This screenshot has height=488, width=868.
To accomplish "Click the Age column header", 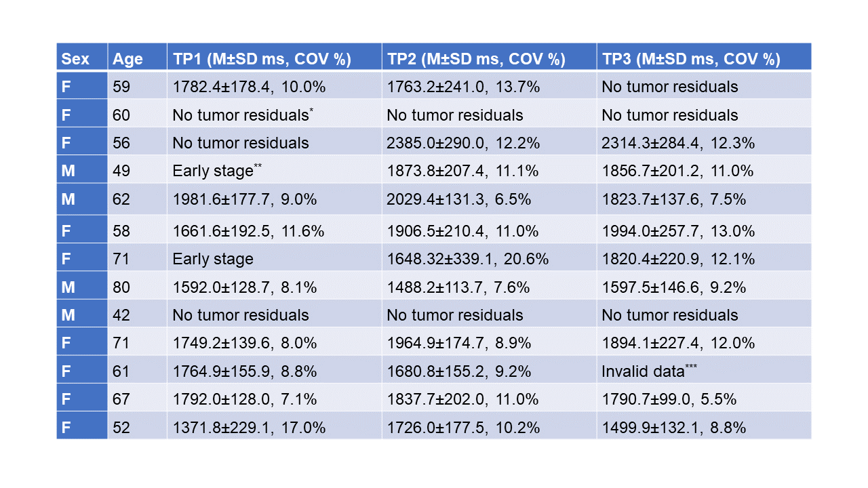I will coord(127,59).
